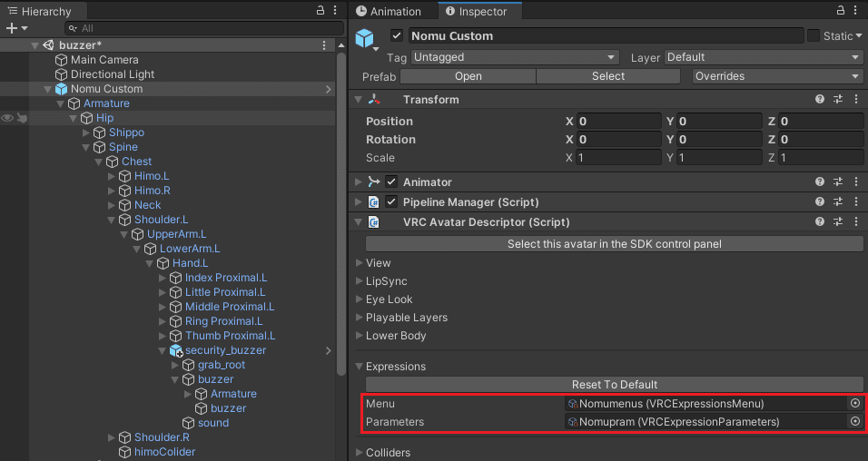Viewport: 868px width, 461px height.
Task: Click the Position X field
Action: (x=618, y=122)
